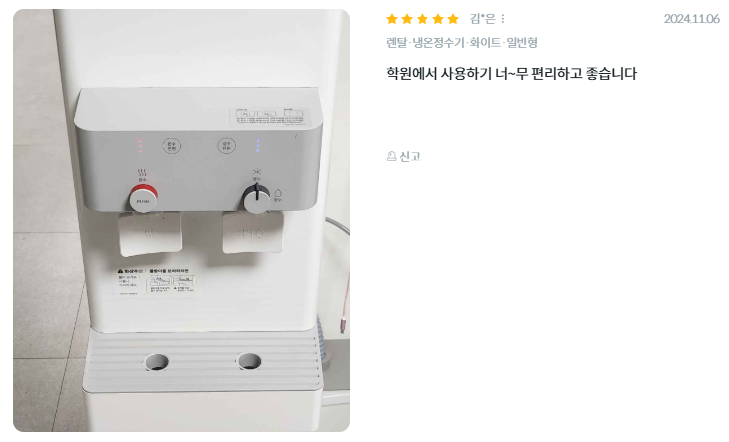Click the red hot water knob in photo
Image resolution: width=729 pixels, height=442 pixels.
143,198
